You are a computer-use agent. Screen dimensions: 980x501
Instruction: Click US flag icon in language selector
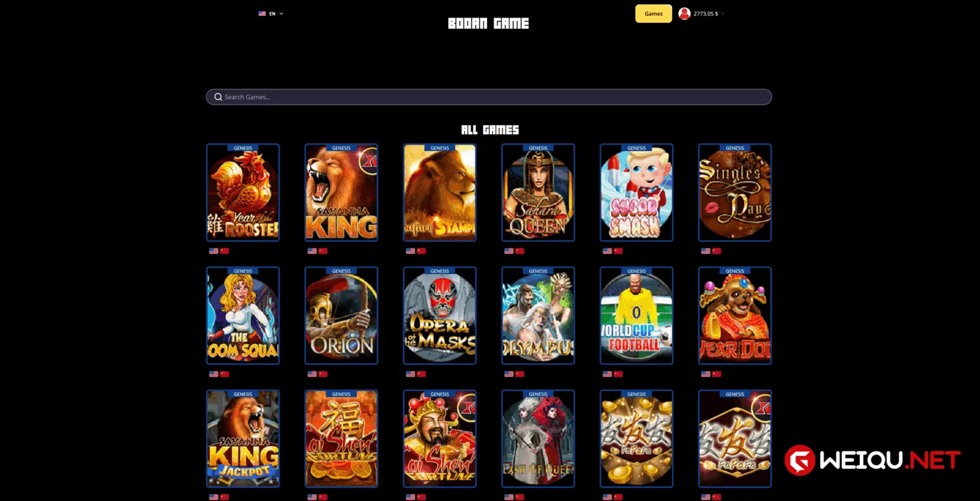coord(262,14)
